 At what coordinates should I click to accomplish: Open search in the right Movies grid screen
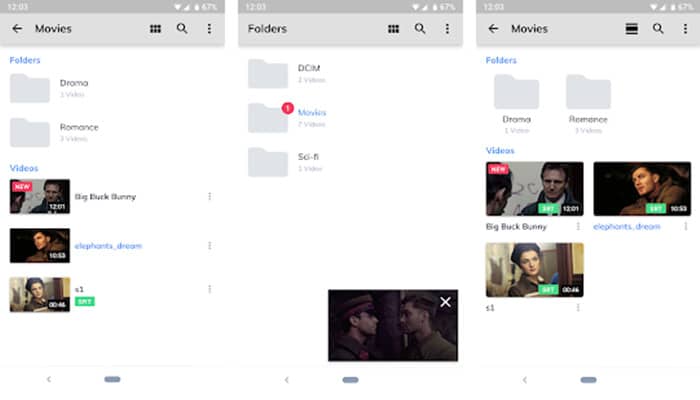(x=658, y=29)
